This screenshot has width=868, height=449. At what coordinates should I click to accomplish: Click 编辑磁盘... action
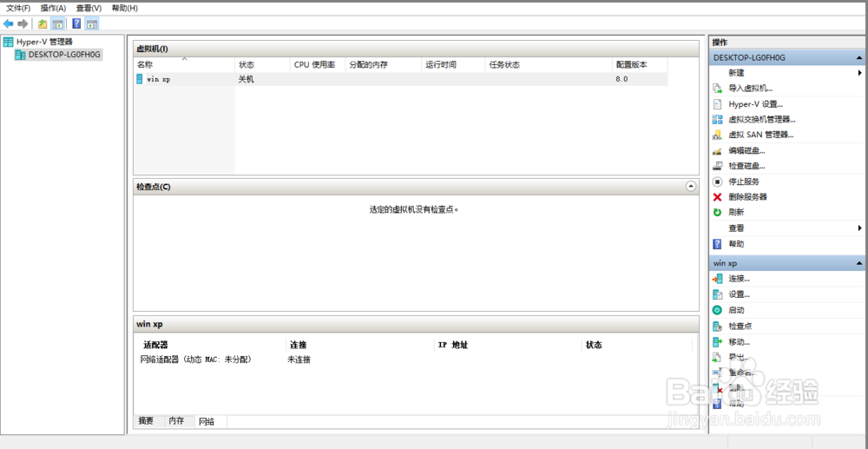[746, 150]
